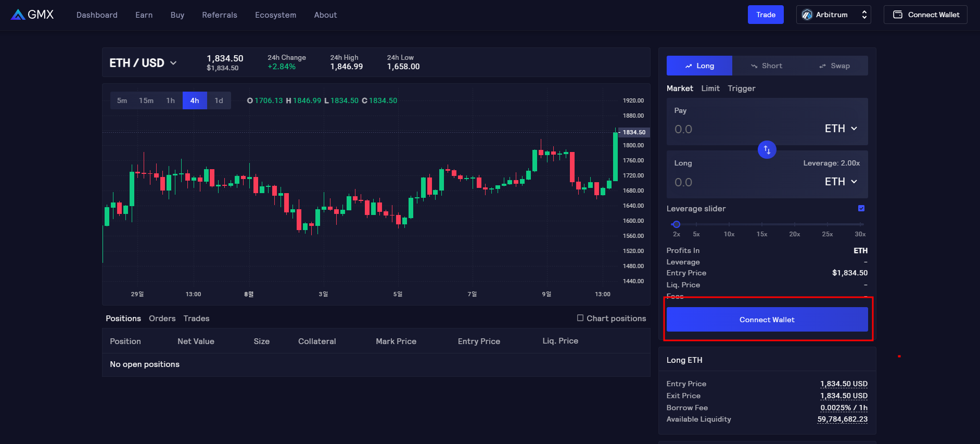Click the Pay amount input field

[744, 129]
